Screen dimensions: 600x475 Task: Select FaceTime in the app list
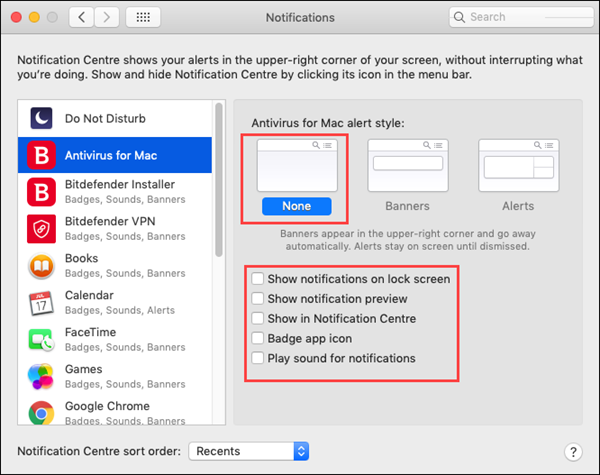114,340
